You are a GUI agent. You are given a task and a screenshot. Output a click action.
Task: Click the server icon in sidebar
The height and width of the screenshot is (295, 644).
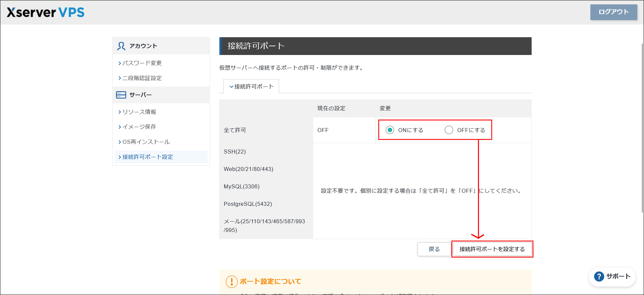click(121, 95)
